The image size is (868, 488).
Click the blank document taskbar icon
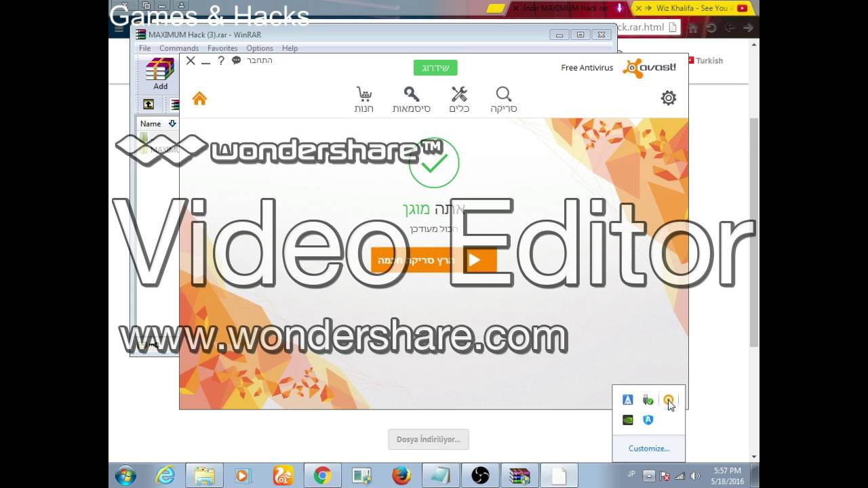tap(559, 476)
